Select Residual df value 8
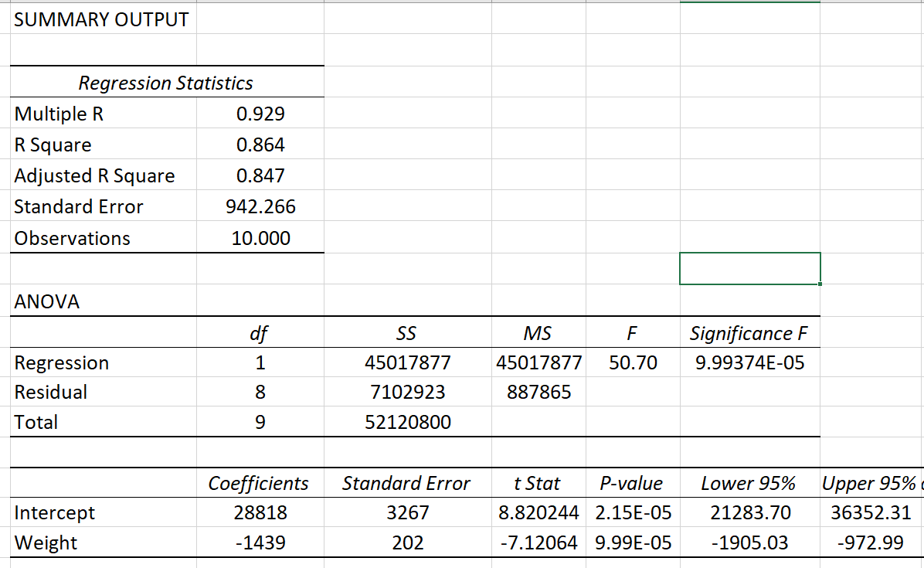924x568 pixels. 260,392
